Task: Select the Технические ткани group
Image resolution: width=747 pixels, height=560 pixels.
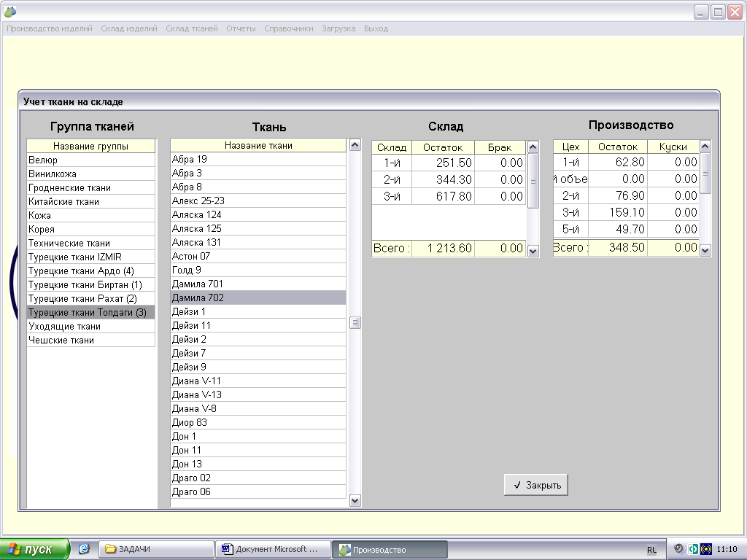Action: coord(91,243)
